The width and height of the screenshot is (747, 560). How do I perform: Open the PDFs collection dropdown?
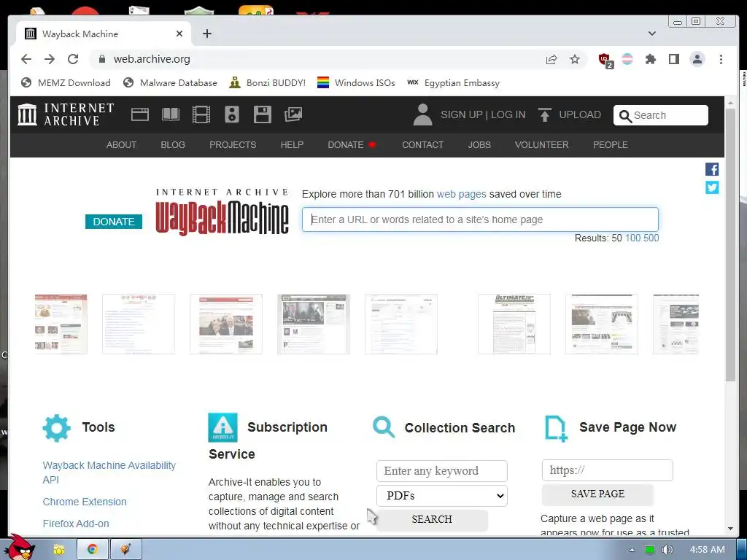pyautogui.click(x=441, y=496)
